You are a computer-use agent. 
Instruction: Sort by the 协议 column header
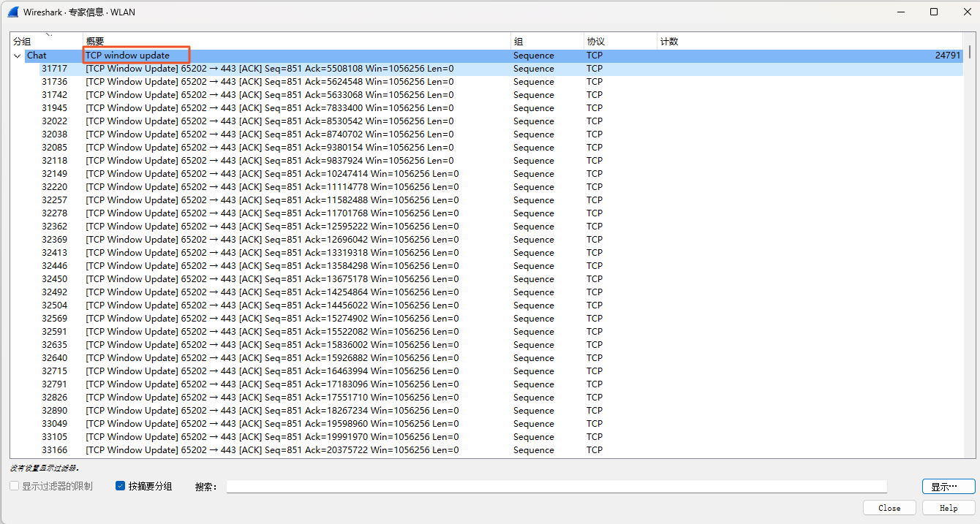click(x=620, y=42)
